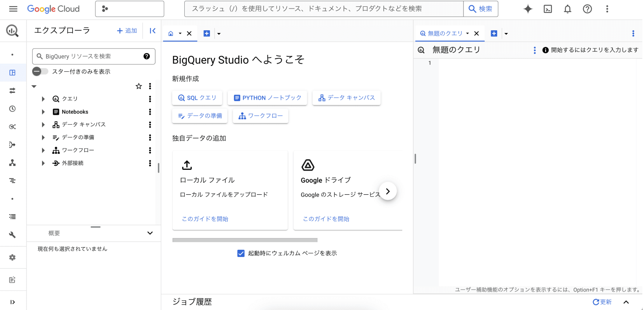Expand the ワークフロー tree node
The image size is (644, 310).
point(43,150)
